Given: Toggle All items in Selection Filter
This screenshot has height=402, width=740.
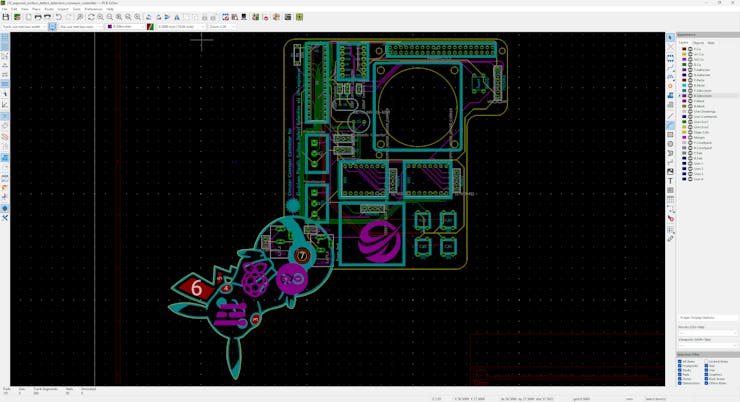Looking at the screenshot, I should pyautogui.click(x=680, y=361).
